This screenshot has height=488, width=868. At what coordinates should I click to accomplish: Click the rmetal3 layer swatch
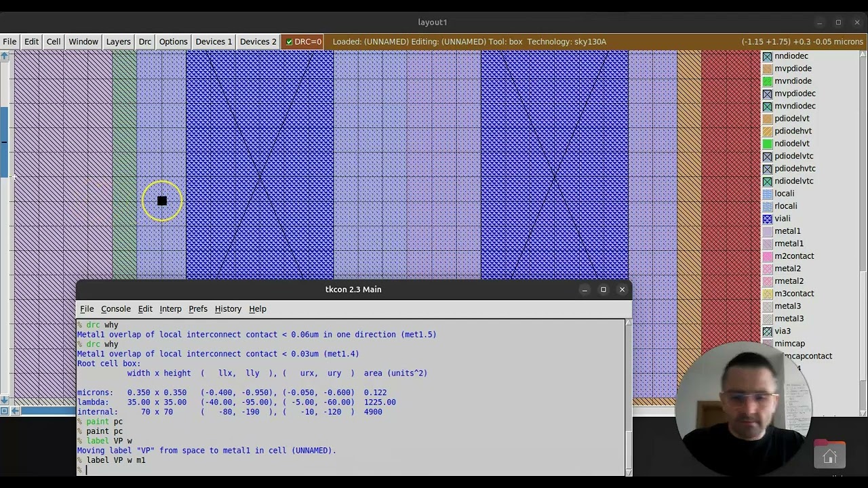(768, 319)
